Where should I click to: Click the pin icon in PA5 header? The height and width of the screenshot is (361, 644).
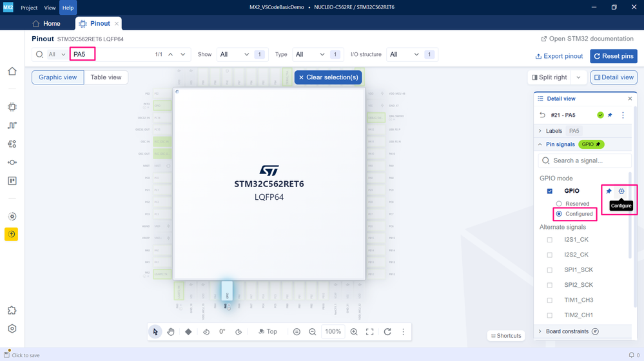pos(610,115)
